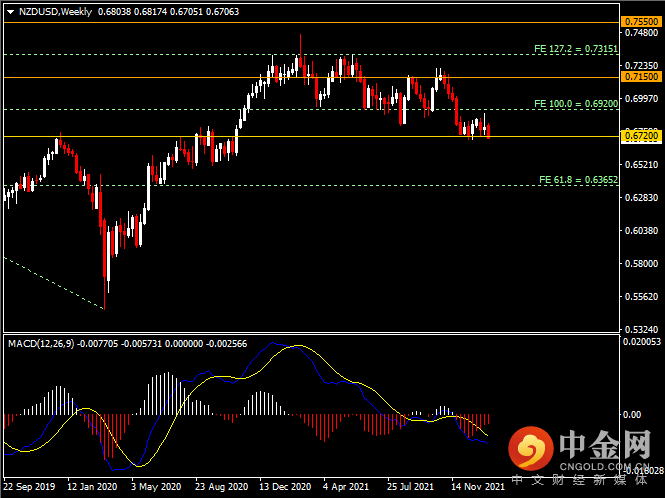The image size is (665, 498).
Task: Select the 22 Sep 2019 date label
Action: coord(29,487)
